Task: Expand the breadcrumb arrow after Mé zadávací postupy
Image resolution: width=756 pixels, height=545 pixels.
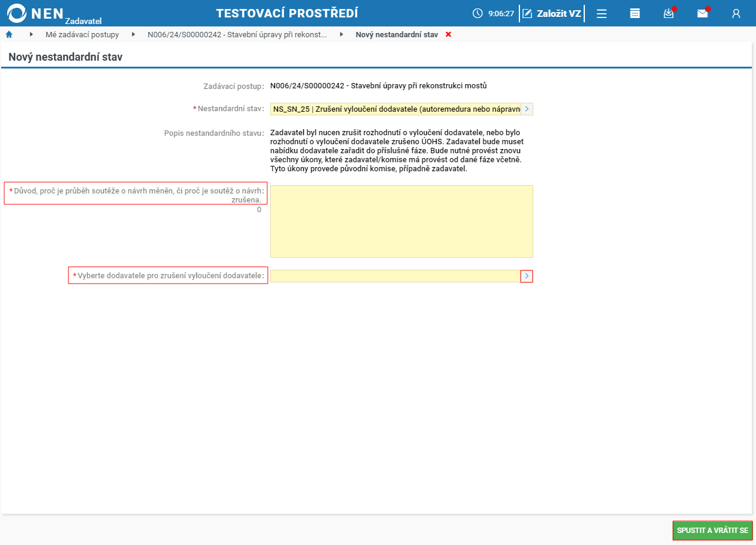Action: click(133, 34)
